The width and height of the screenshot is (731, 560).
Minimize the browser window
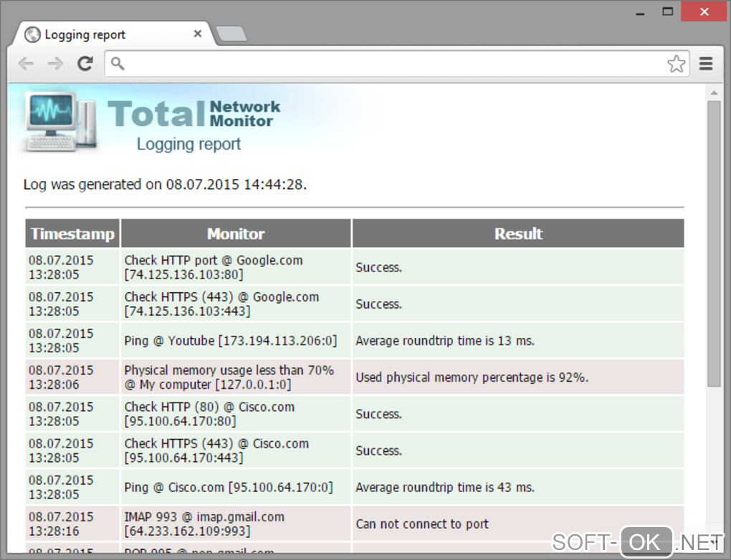coord(640,13)
